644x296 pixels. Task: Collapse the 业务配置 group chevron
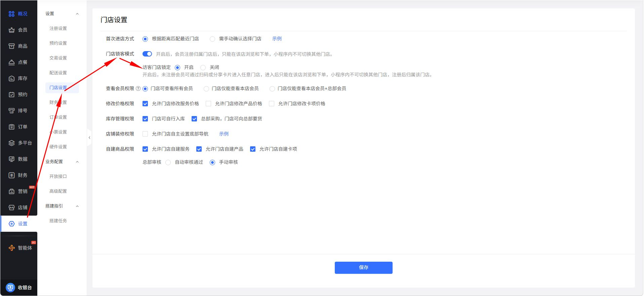pyautogui.click(x=77, y=162)
